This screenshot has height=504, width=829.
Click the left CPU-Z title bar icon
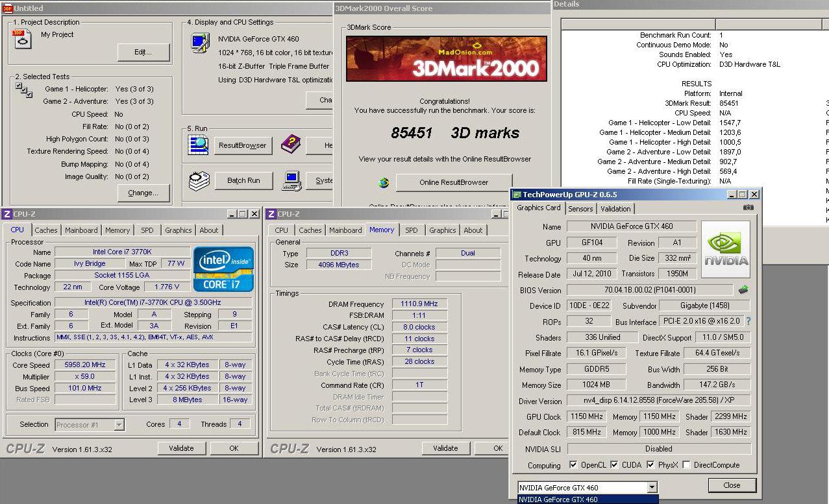(7, 214)
